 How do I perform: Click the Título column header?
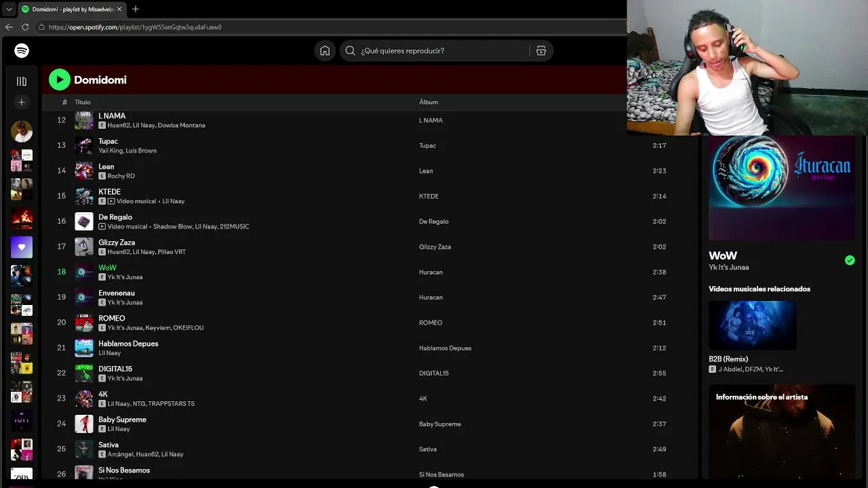[83, 102]
